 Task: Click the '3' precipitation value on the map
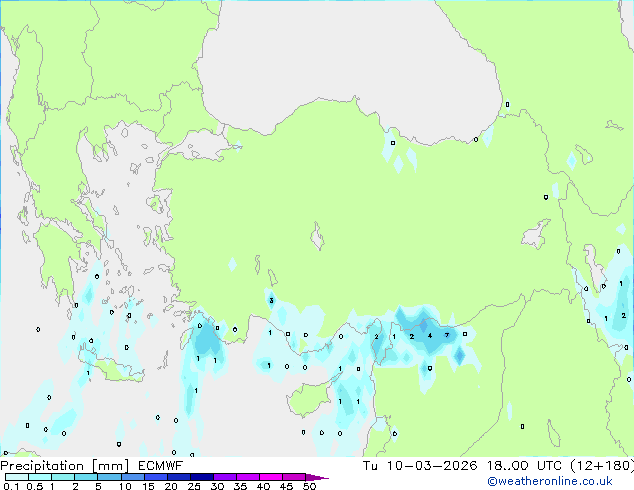click(271, 300)
